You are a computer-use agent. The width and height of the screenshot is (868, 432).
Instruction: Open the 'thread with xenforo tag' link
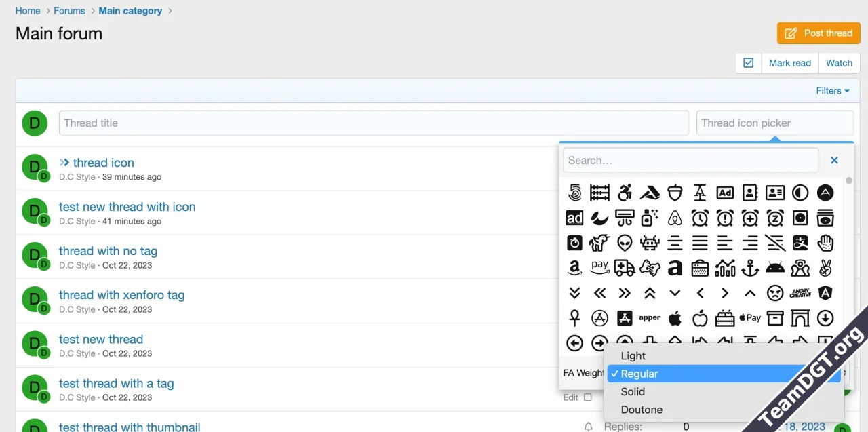coord(121,295)
